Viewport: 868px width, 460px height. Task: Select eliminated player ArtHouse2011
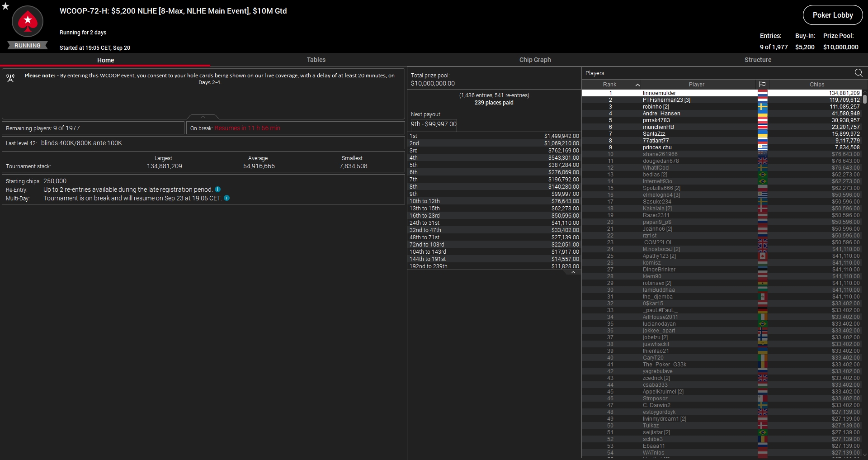[x=722, y=317]
